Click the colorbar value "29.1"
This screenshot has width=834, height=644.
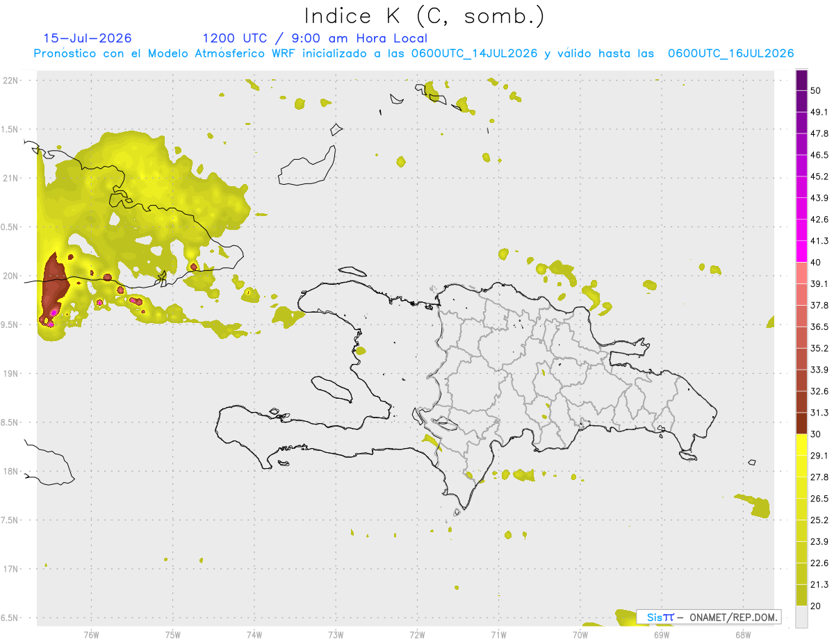(819, 456)
